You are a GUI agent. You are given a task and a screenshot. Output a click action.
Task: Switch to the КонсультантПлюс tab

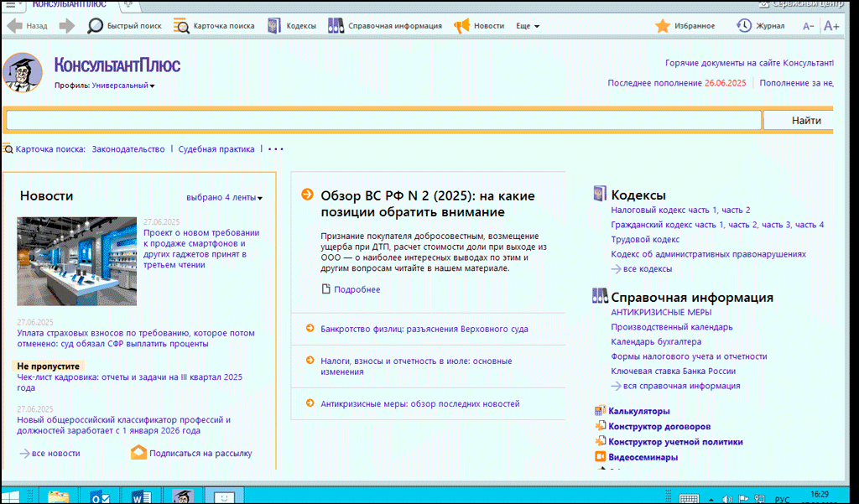(x=69, y=4)
